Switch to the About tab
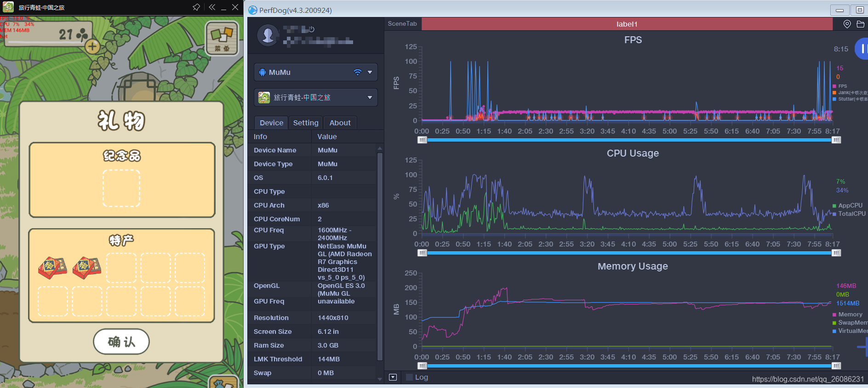 tap(340, 123)
